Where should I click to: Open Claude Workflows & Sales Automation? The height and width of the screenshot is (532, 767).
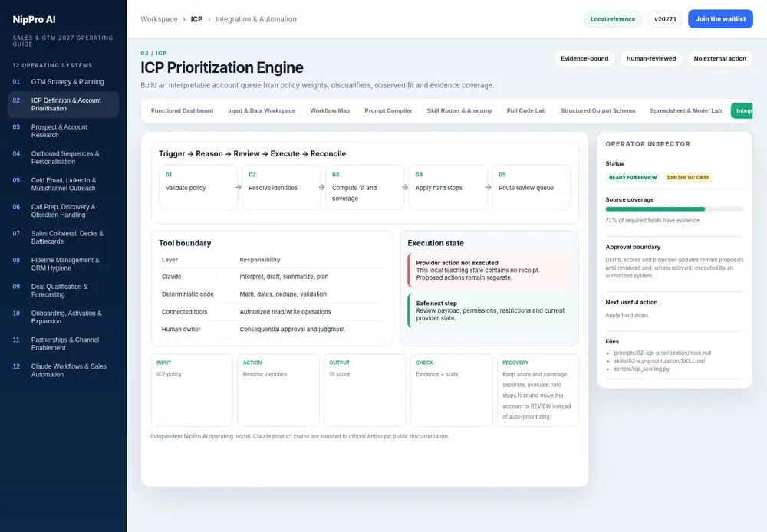tap(63, 370)
